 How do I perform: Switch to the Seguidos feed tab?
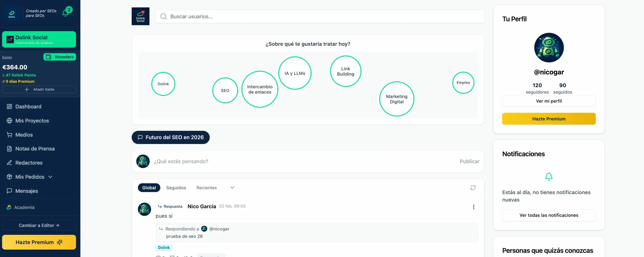click(176, 188)
